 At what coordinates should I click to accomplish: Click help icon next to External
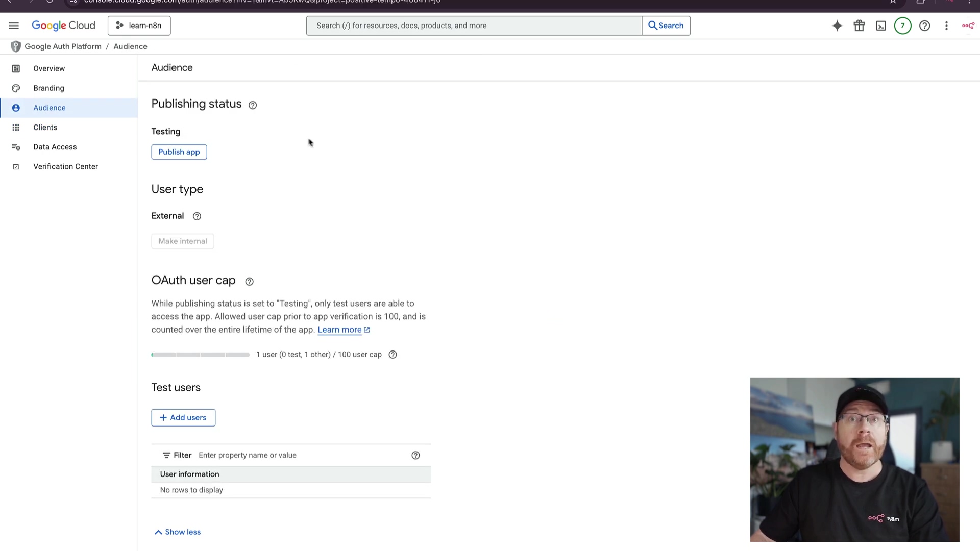[197, 216]
